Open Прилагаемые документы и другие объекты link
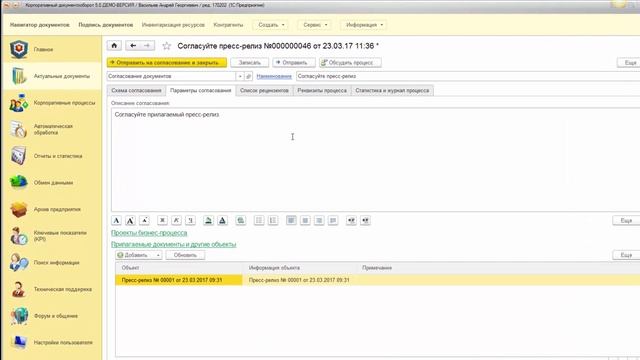640x360 pixels. pyautogui.click(x=173, y=244)
